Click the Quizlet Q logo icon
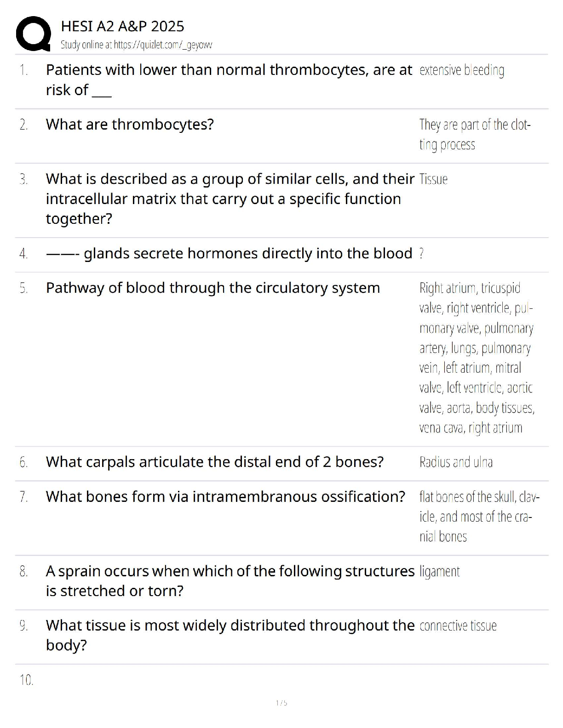The image size is (563, 728). pos(33,34)
